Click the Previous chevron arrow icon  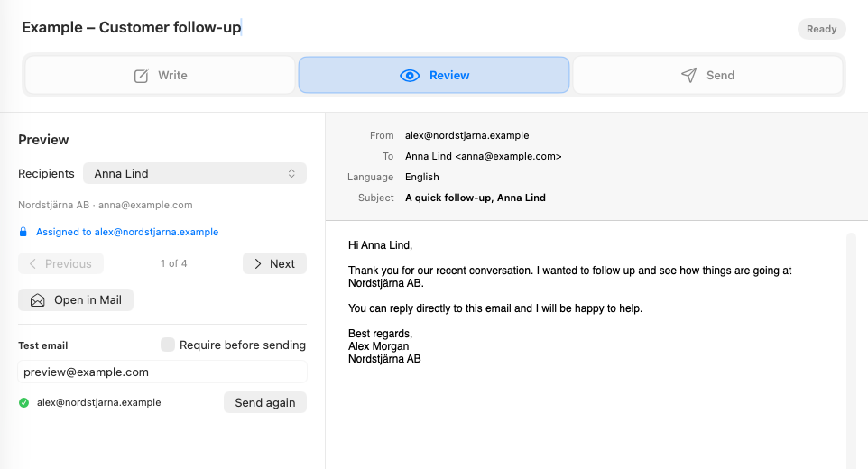point(32,263)
